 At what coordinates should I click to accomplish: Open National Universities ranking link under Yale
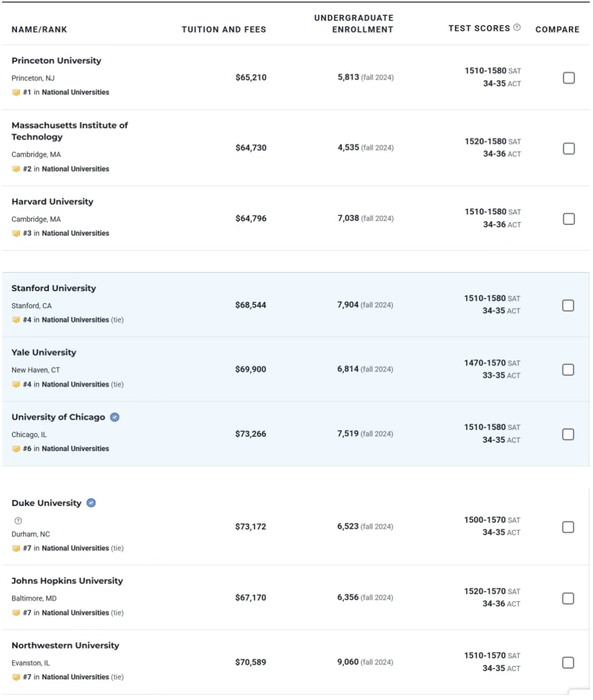point(75,384)
